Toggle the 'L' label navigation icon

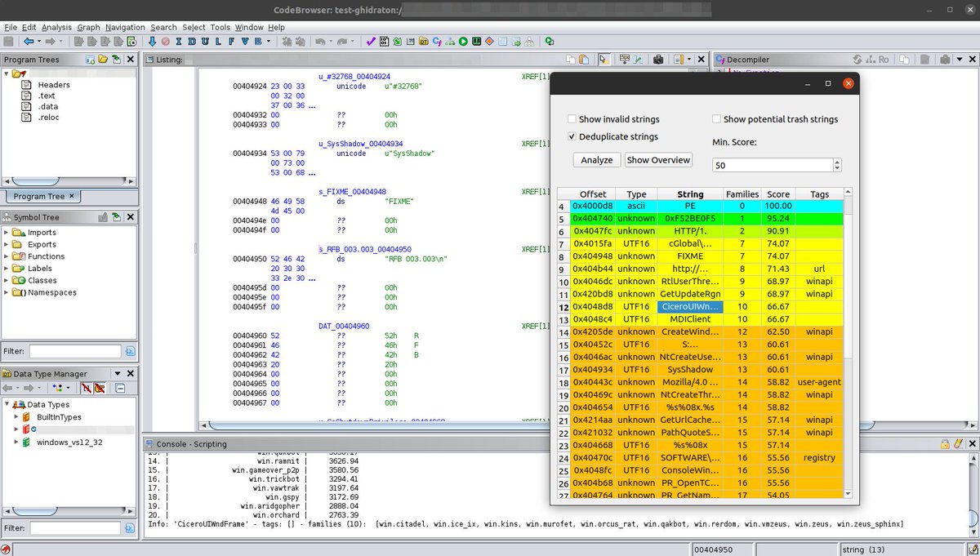(218, 41)
